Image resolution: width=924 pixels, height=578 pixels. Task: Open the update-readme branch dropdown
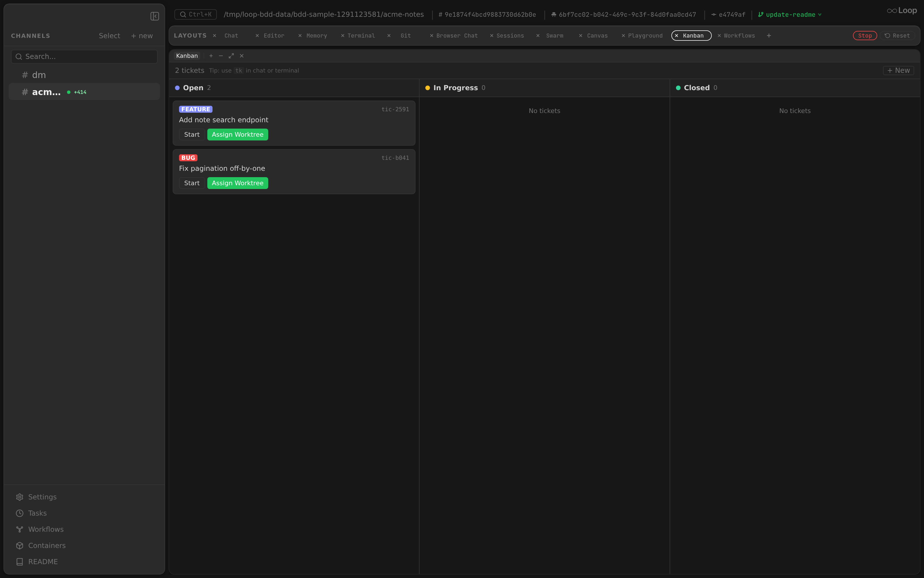(790, 14)
